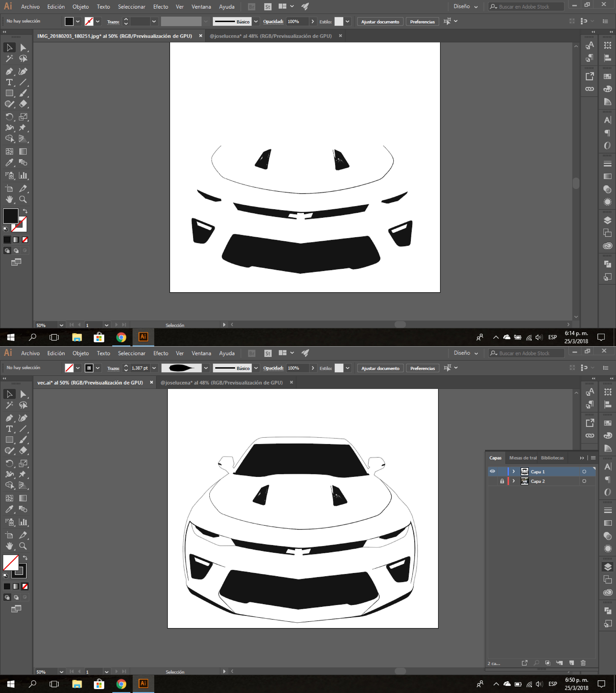This screenshot has width=616, height=693.
Task: Unlock Capa 2 using its lock icon
Action: coord(502,481)
